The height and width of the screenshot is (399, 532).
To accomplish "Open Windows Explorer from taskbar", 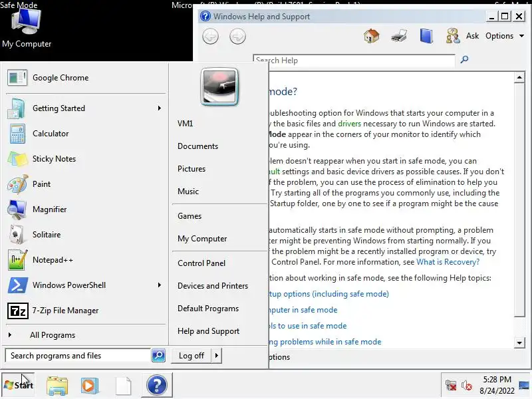I will [x=57, y=386].
